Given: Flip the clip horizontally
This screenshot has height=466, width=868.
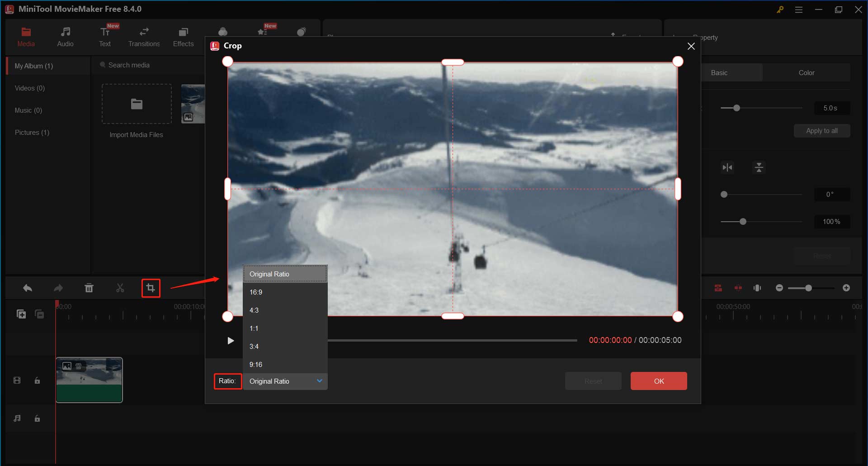Looking at the screenshot, I should tap(727, 167).
